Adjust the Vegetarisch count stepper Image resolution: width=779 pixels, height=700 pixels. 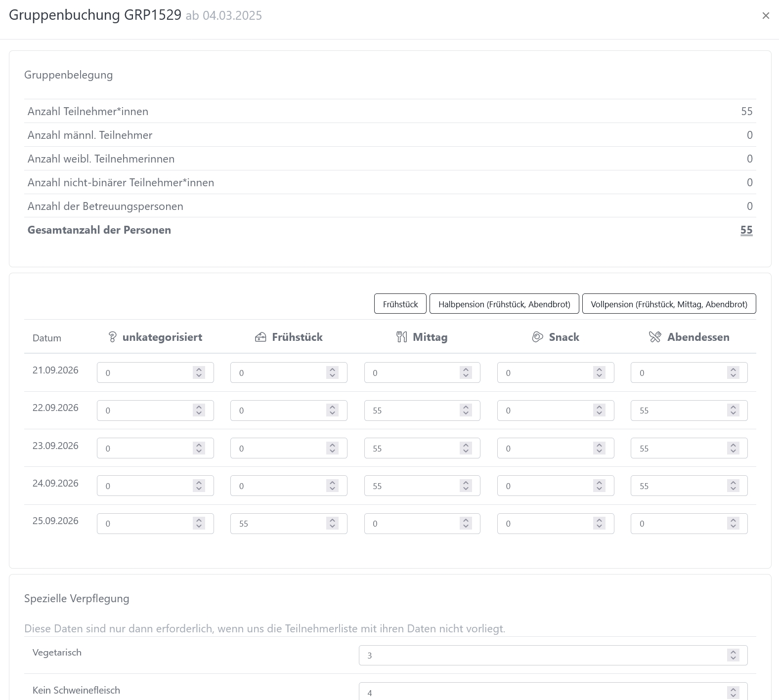(733, 656)
